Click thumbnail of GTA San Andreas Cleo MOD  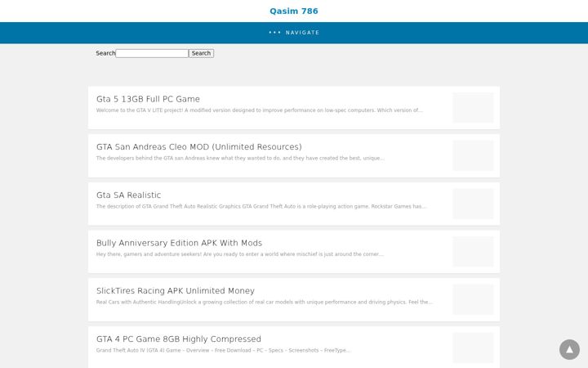[x=473, y=155]
